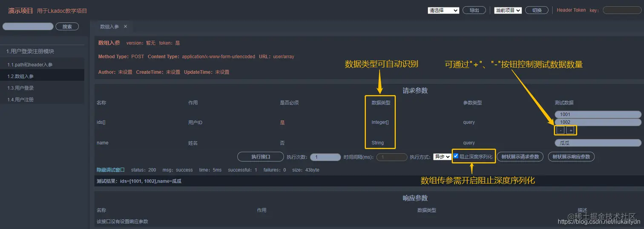Open the 当前项目 dropdown
The image size is (644, 229).
(508, 11)
